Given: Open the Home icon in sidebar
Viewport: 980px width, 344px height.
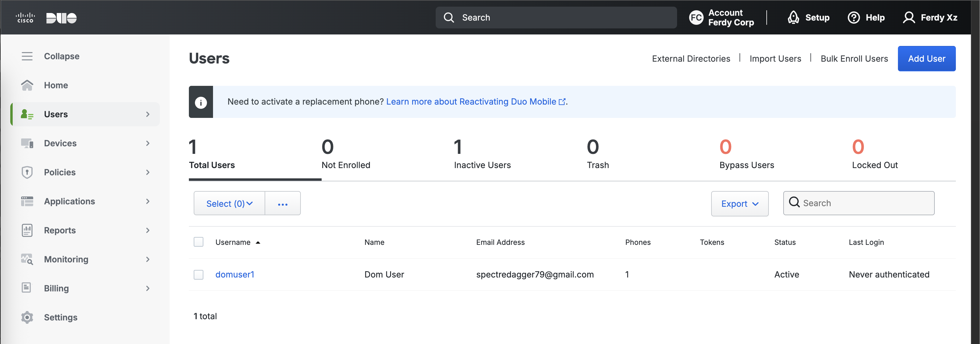Looking at the screenshot, I should pos(27,85).
